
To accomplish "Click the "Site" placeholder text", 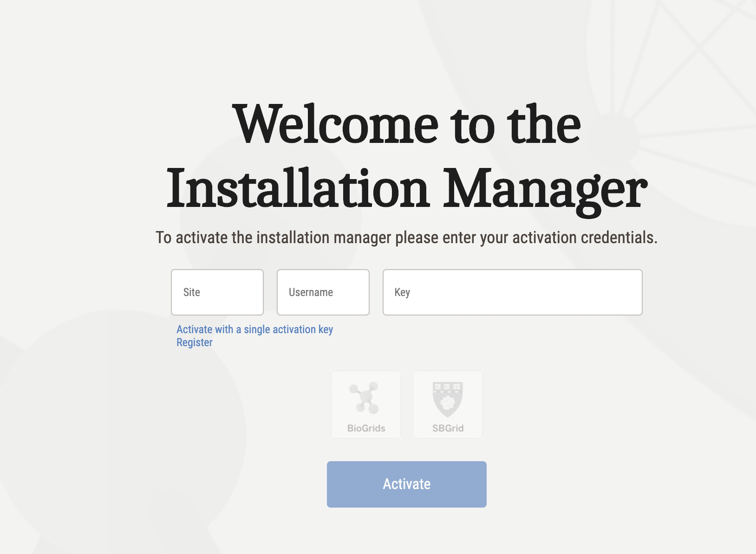I will point(191,292).
